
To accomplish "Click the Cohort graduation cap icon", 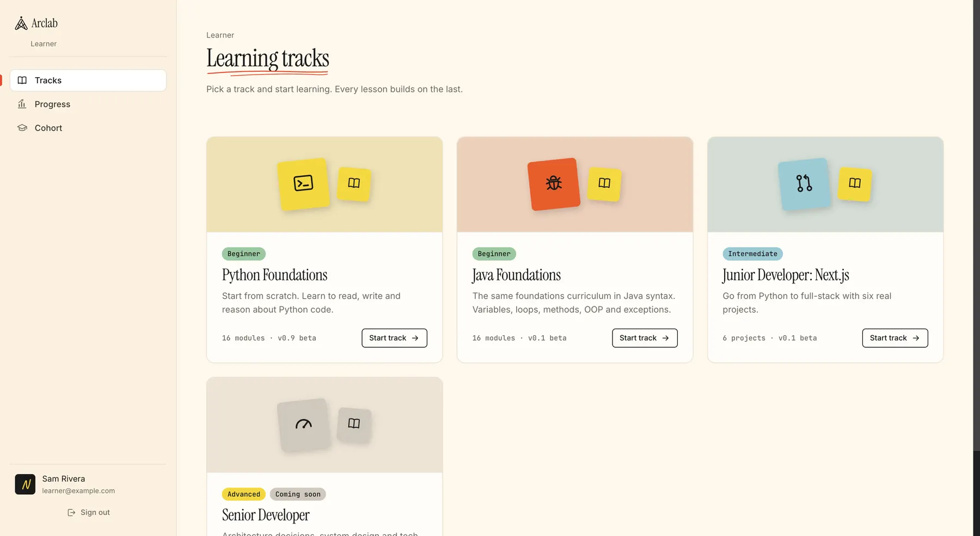I will point(22,128).
